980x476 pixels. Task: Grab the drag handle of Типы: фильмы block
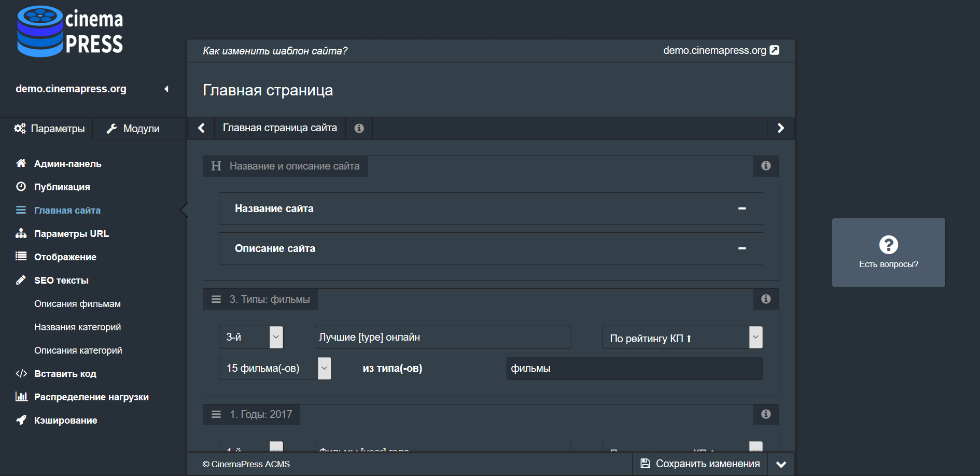coord(216,299)
